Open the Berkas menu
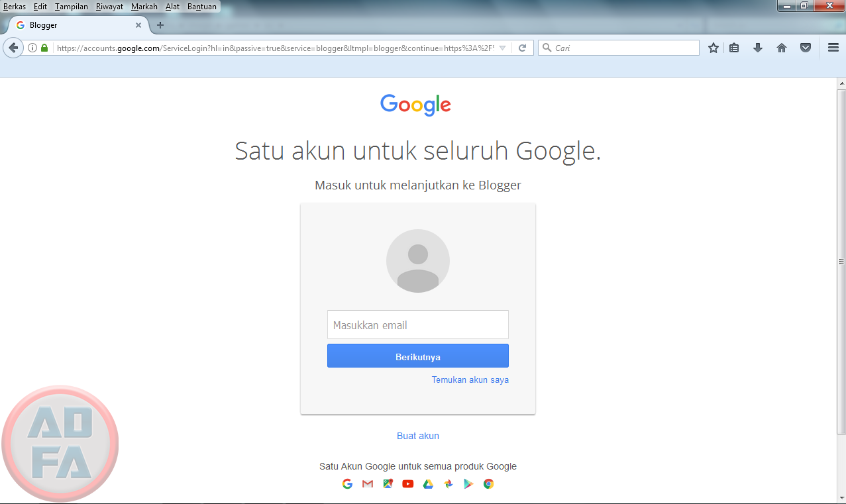This screenshot has width=846, height=504. 15,7
